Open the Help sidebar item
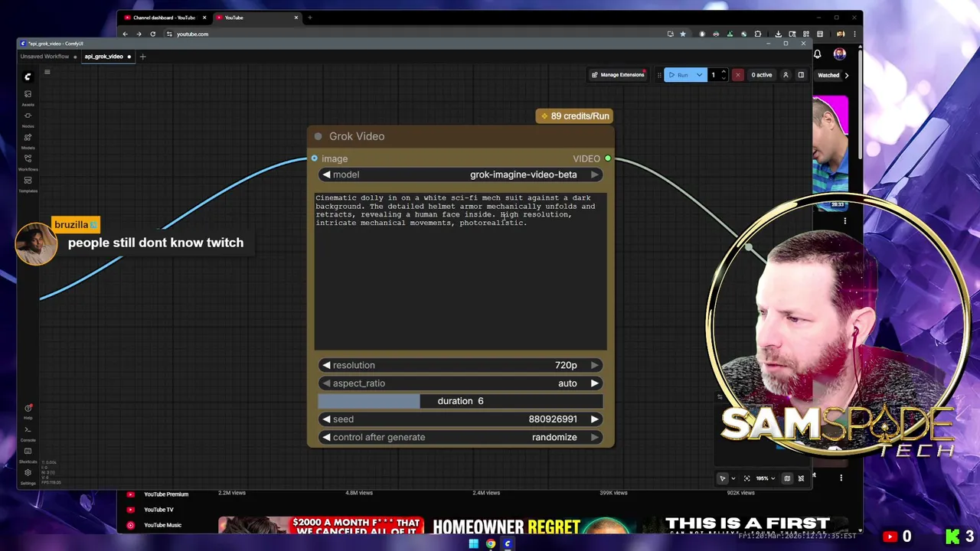 click(x=28, y=411)
